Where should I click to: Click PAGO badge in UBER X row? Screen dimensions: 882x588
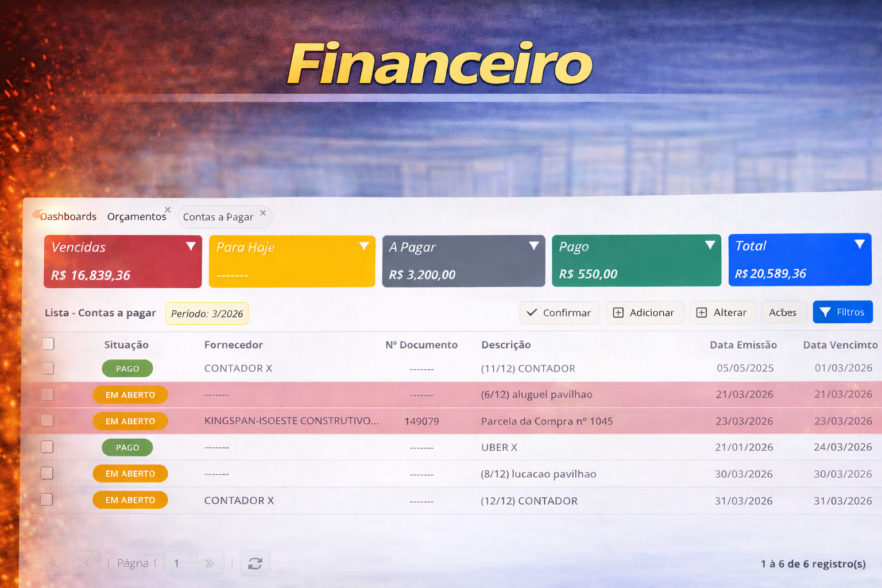click(127, 447)
